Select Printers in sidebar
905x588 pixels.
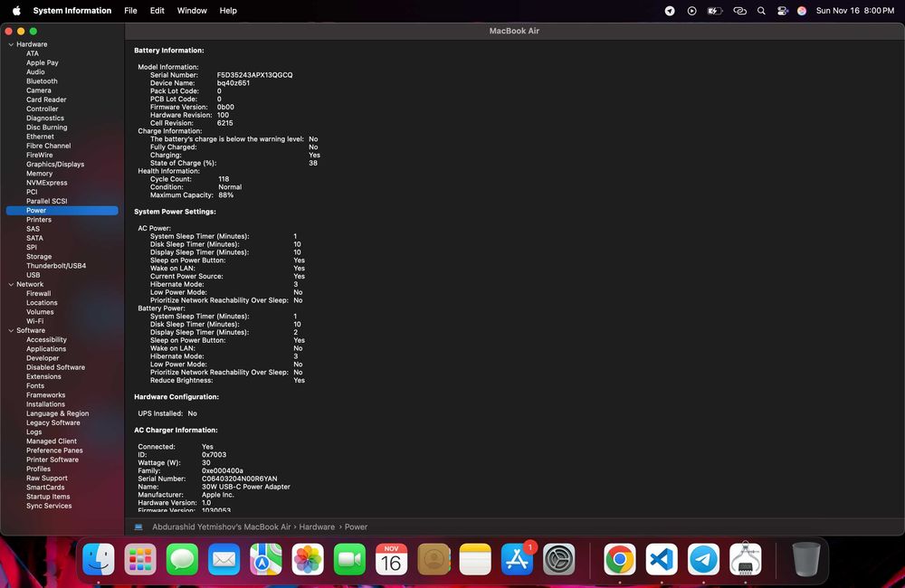pos(39,220)
